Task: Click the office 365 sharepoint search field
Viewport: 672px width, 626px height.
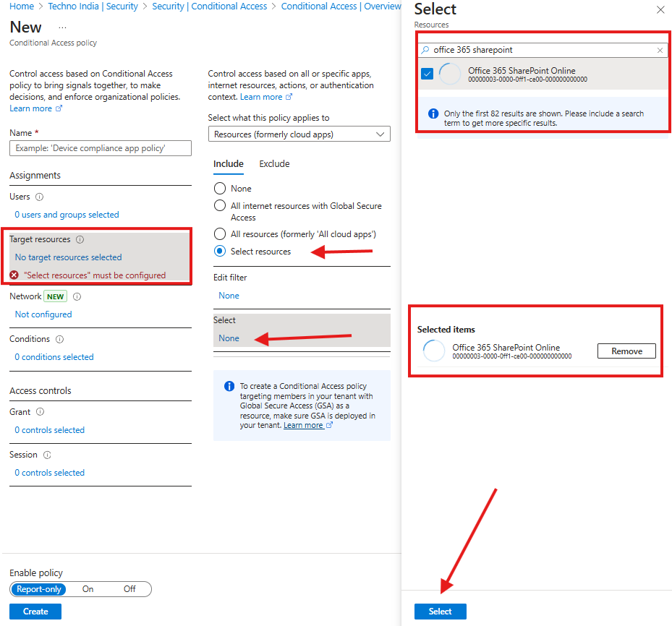Action: tap(542, 50)
